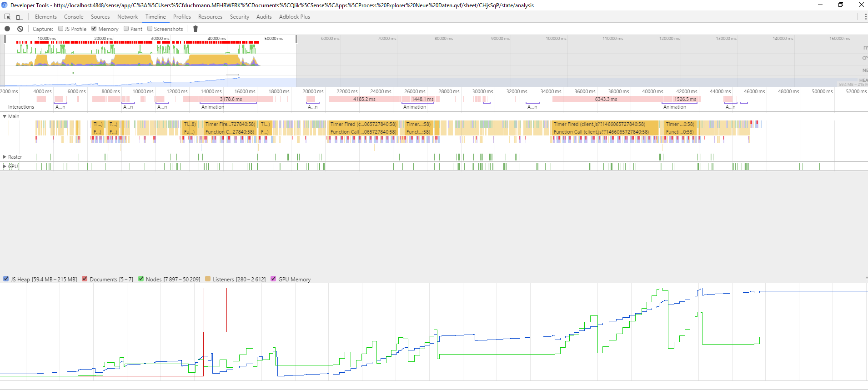868x390 pixels.
Task: Clear the timeline recording
Action: 20,29
